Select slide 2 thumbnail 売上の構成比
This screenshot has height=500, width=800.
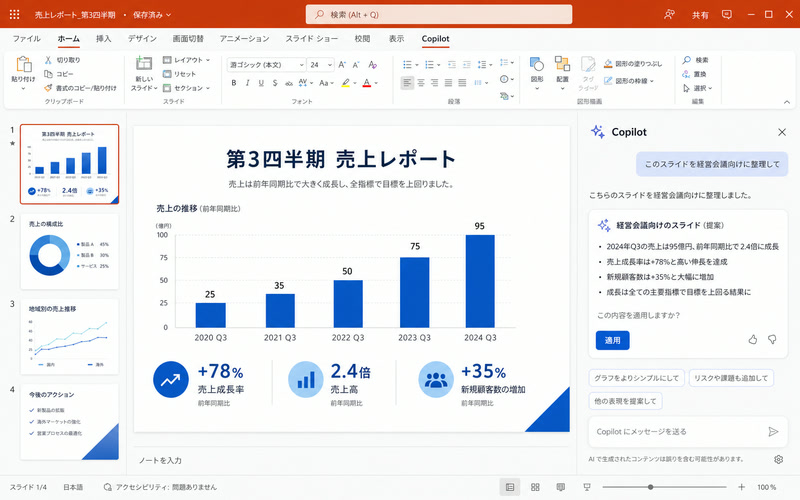[x=69, y=252]
